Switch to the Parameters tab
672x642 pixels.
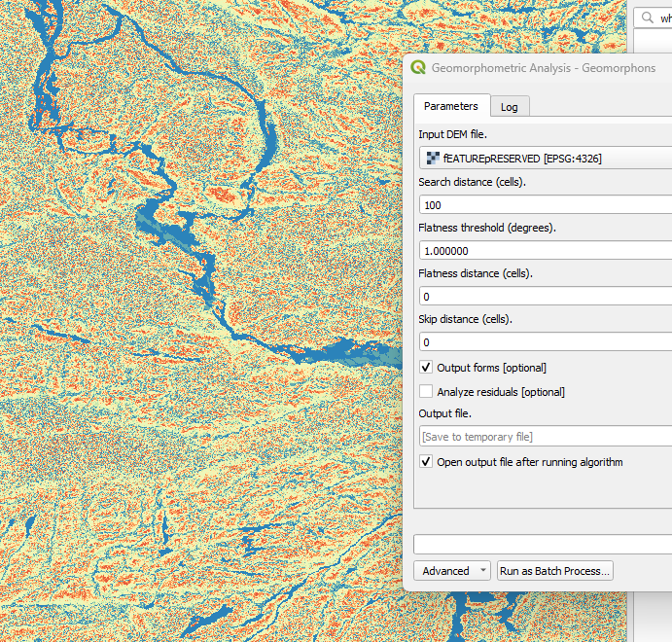click(450, 106)
